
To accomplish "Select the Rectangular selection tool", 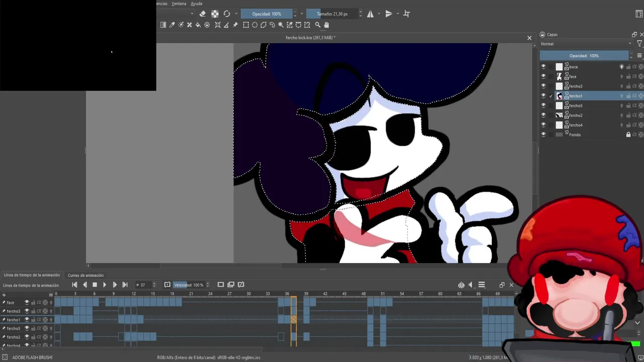I will point(246,25).
